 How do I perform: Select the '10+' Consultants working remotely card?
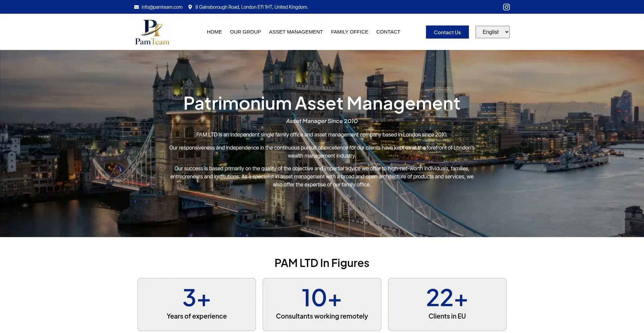[322, 304]
